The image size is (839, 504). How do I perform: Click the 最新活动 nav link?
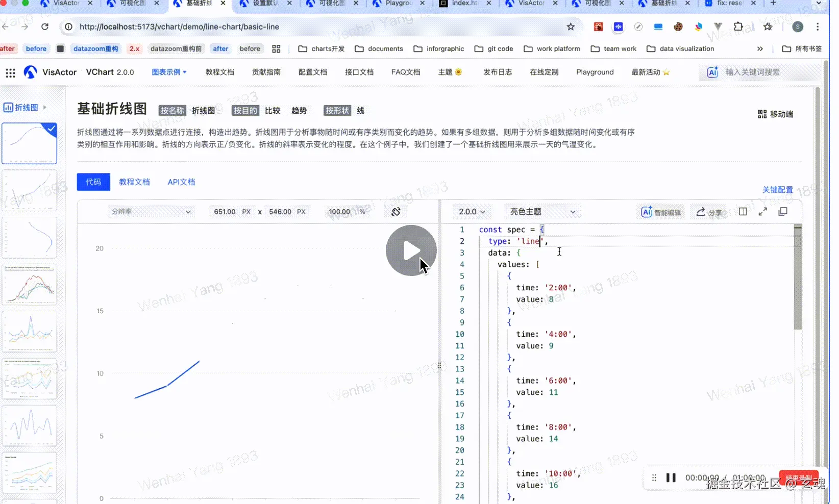click(651, 72)
